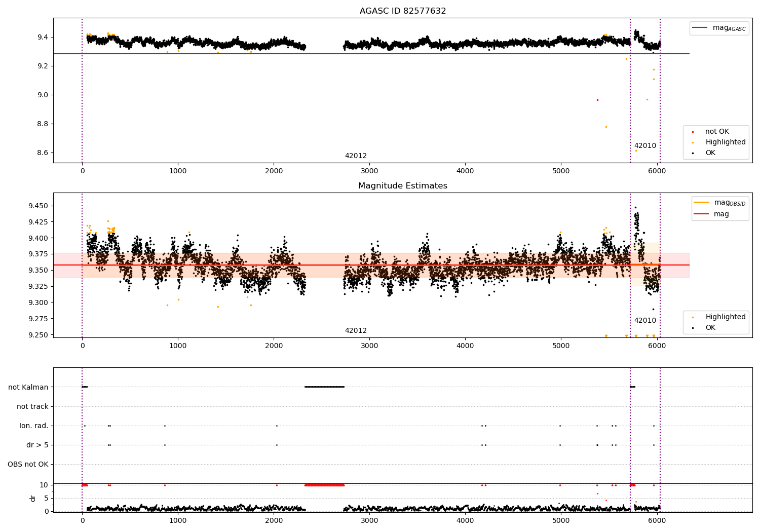Click the '5' tick on the dr axis
The height and width of the screenshot is (532, 760).
46,498
